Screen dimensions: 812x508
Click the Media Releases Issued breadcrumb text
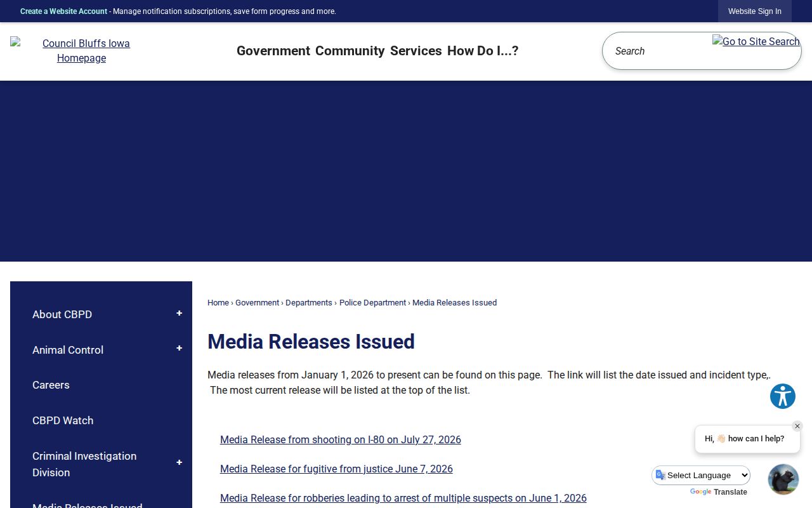click(x=454, y=303)
